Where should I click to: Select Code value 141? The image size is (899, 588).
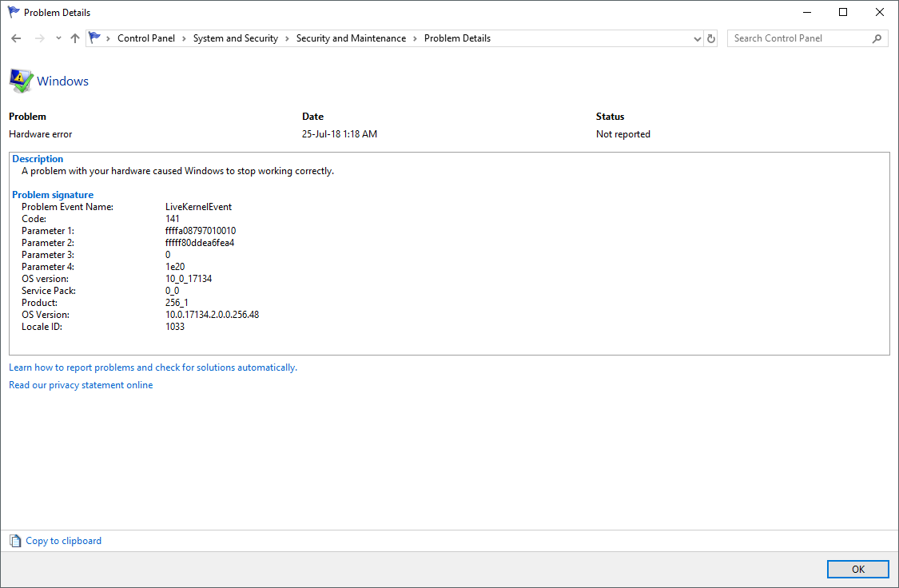[x=172, y=219]
